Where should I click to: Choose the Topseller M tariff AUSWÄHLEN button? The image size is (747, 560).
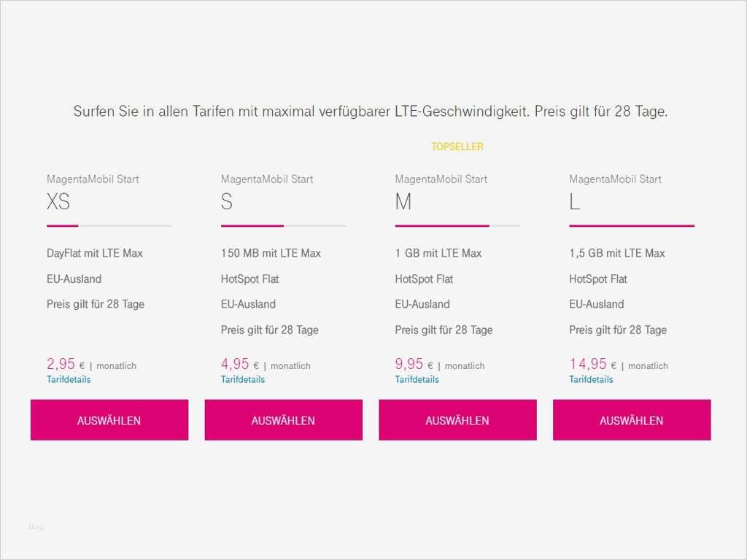[457, 420]
